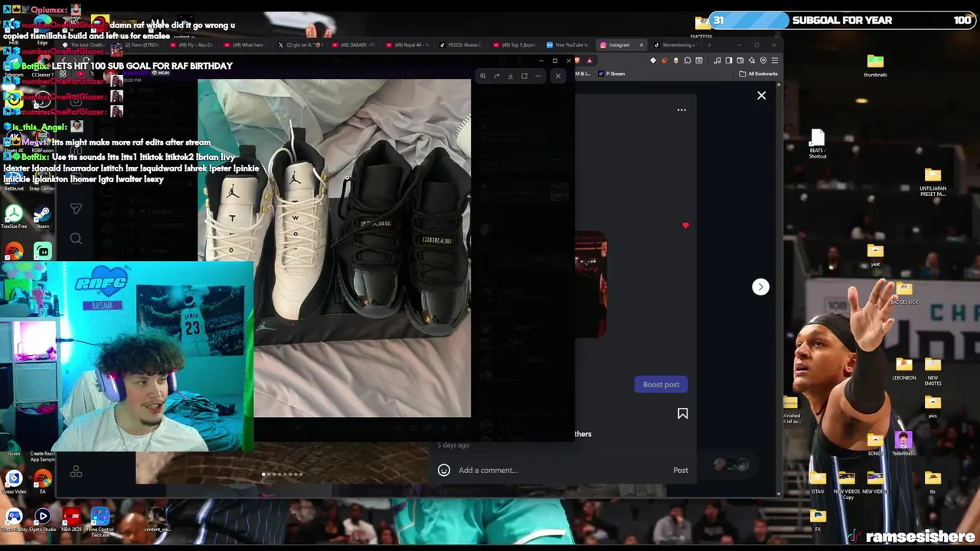This screenshot has width=980, height=551.
Task: Click open-in-new-window icon in image viewer toolbar
Action: coord(524,76)
